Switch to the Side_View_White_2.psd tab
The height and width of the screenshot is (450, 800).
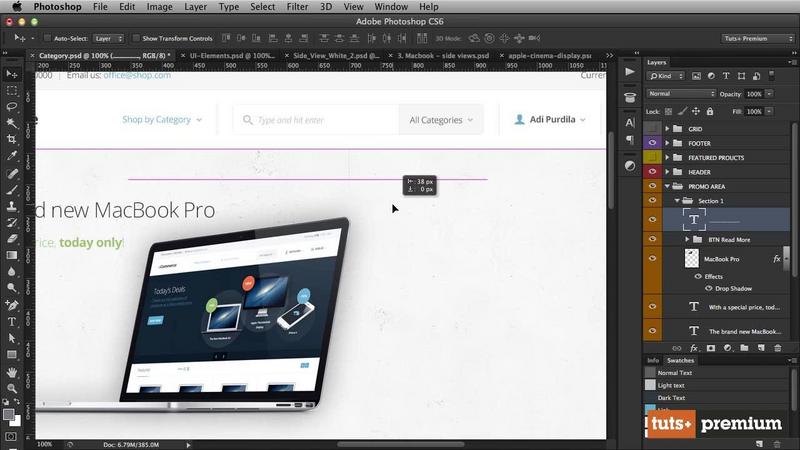pos(336,55)
